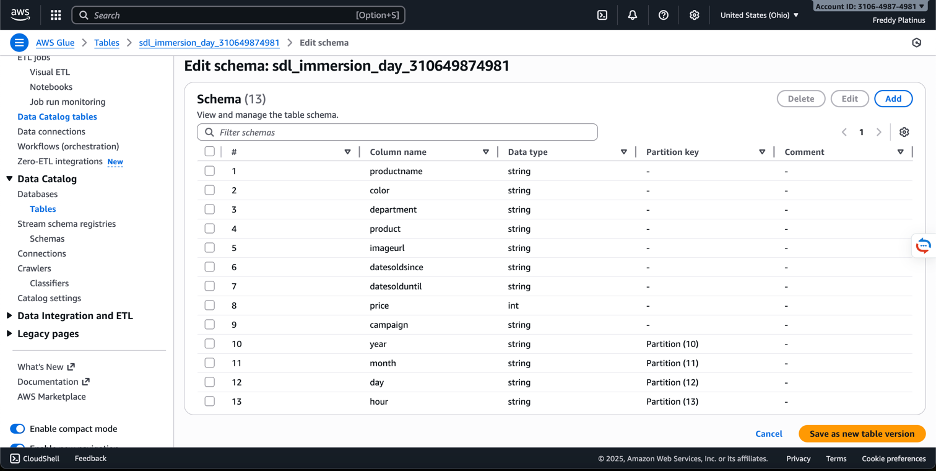Open Catalog settings in sidebar
936x472 pixels.
(49, 298)
